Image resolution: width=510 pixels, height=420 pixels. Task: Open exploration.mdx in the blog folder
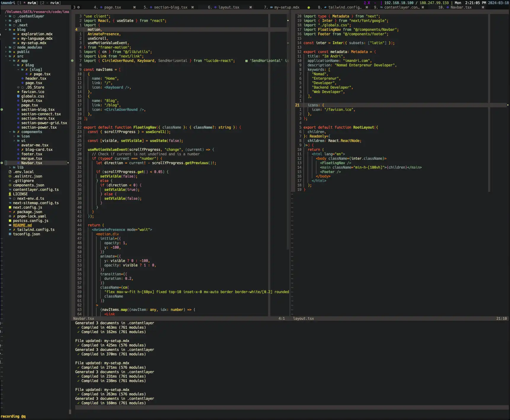point(37,34)
